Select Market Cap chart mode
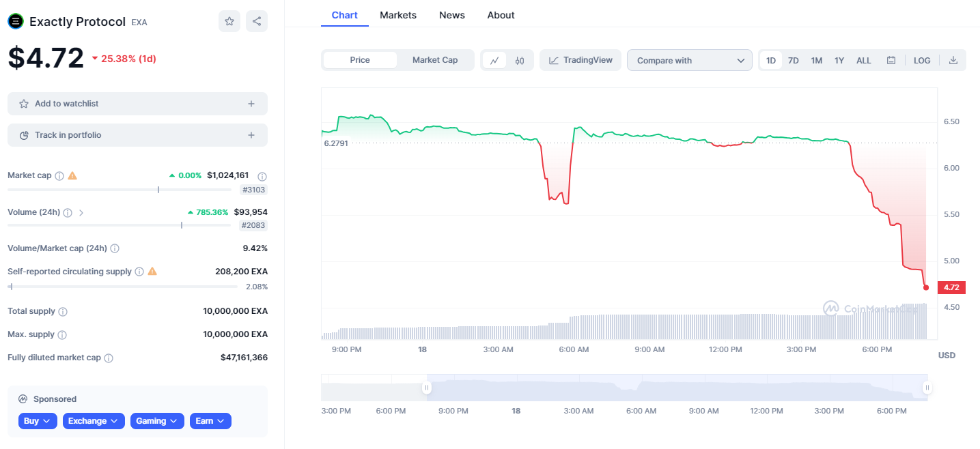The height and width of the screenshot is (449, 980). point(435,60)
